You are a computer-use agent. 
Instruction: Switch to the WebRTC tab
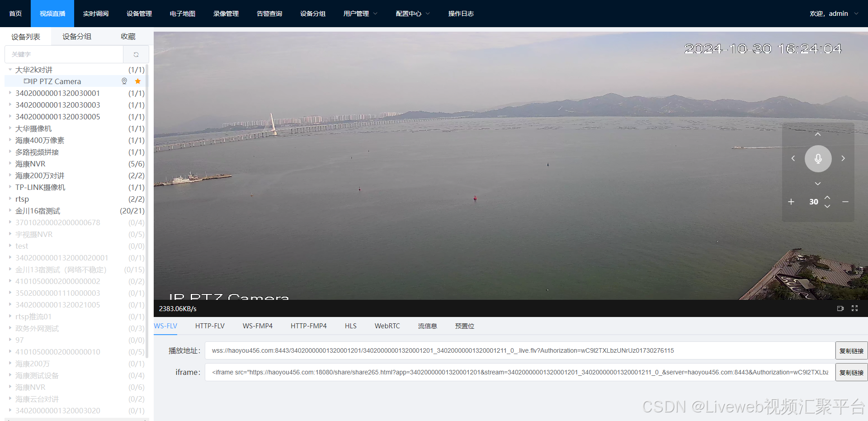(387, 326)
